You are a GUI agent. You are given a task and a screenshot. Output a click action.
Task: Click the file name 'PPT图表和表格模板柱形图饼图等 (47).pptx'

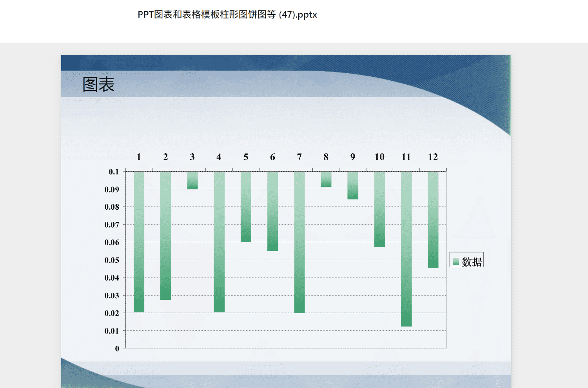pyautogui.click(x=227, y=15)
